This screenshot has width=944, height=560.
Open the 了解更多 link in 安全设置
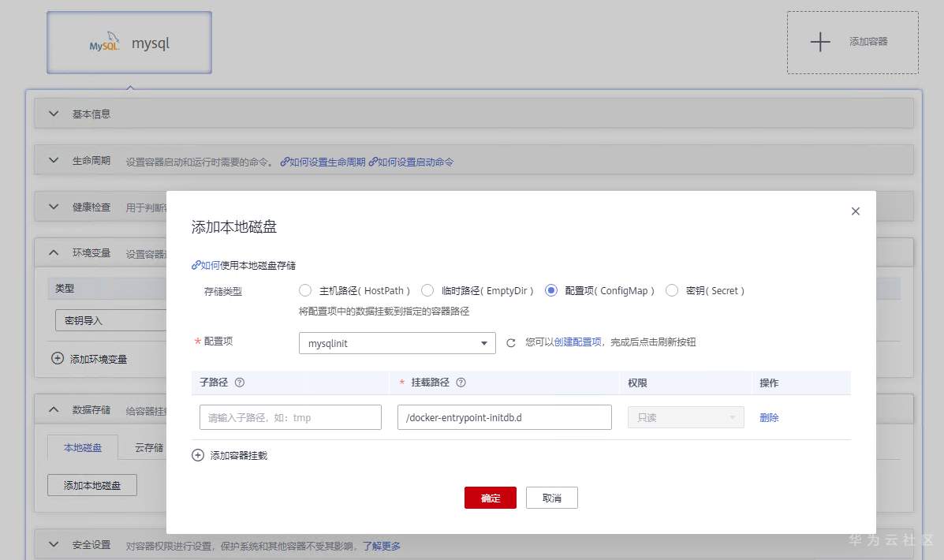(381, 546)
